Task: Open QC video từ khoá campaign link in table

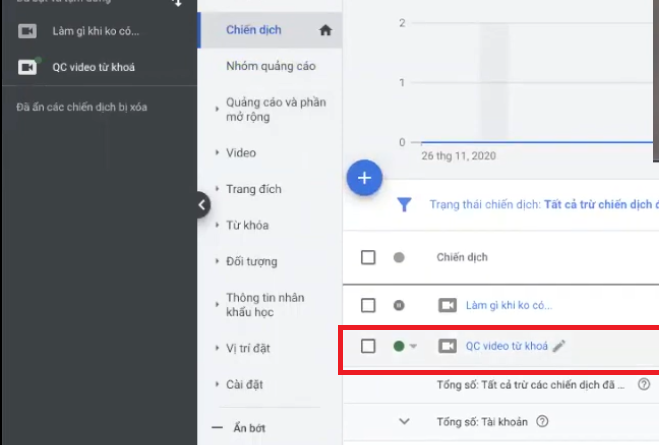Action: pyautogui.click(x=506, y=346)
